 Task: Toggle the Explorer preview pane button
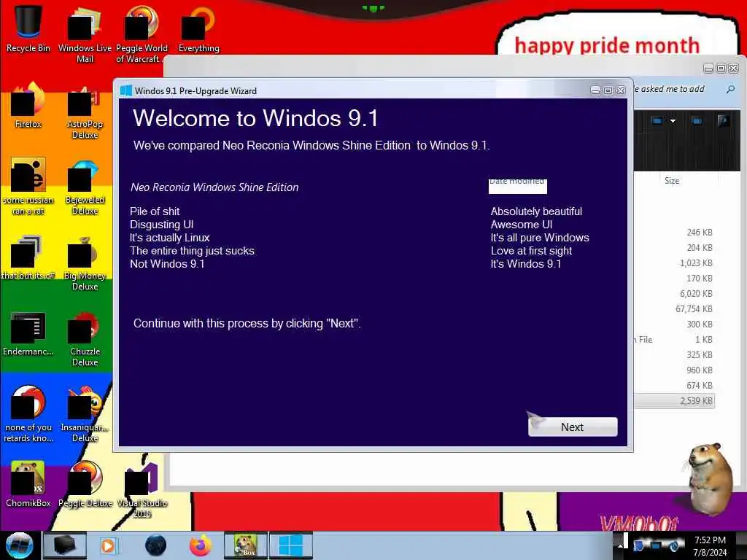(x=697, y=121)
